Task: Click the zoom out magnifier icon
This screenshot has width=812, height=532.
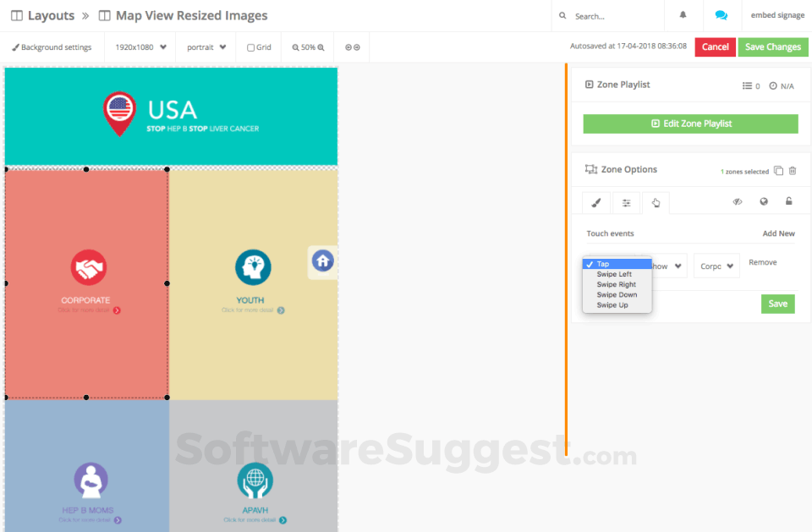Action: [x=296, y=47]
